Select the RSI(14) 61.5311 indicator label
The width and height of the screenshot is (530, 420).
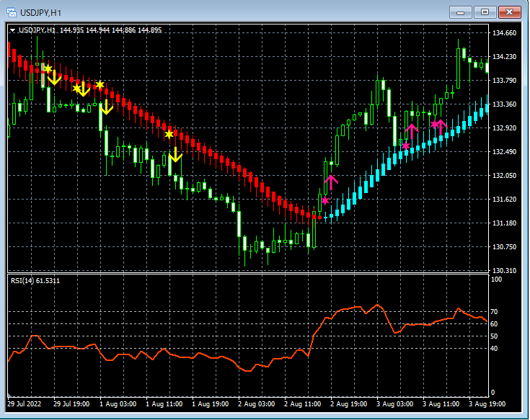tap(35, 280)
